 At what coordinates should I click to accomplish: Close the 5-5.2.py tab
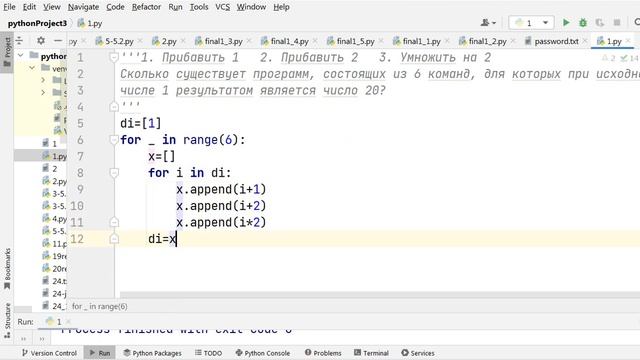[x=140, y=41]
